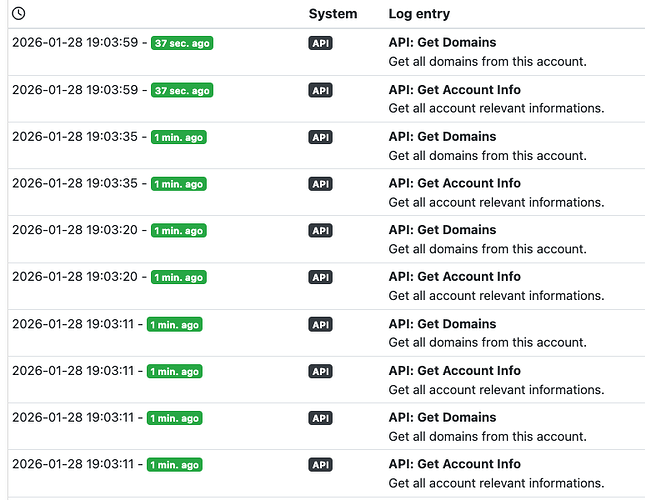Click the clock icon in the table header
This screenshot has width=645, height=500.
tap(18, 14)
